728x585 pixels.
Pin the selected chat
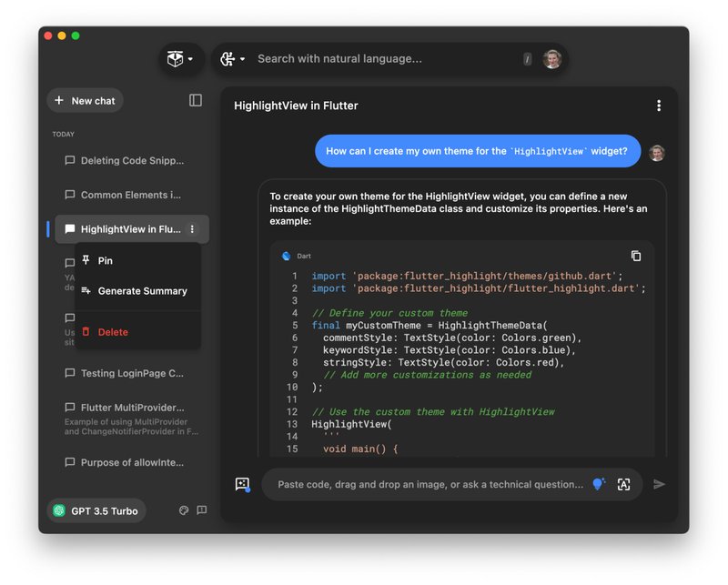click(138, 260)
